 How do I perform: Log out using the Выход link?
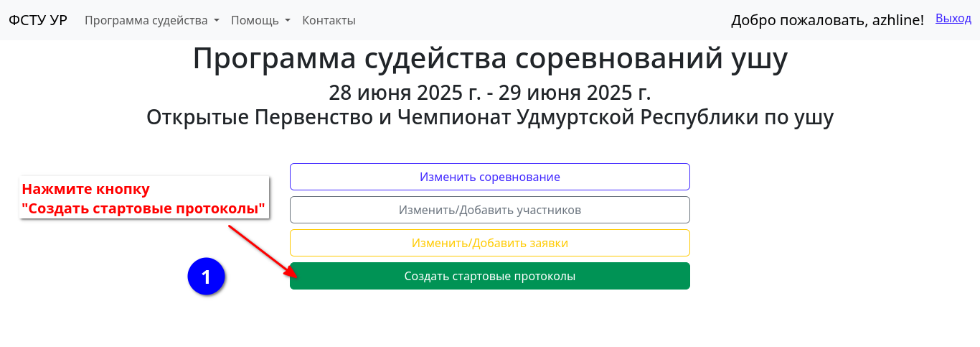click(x=953, y=19)
